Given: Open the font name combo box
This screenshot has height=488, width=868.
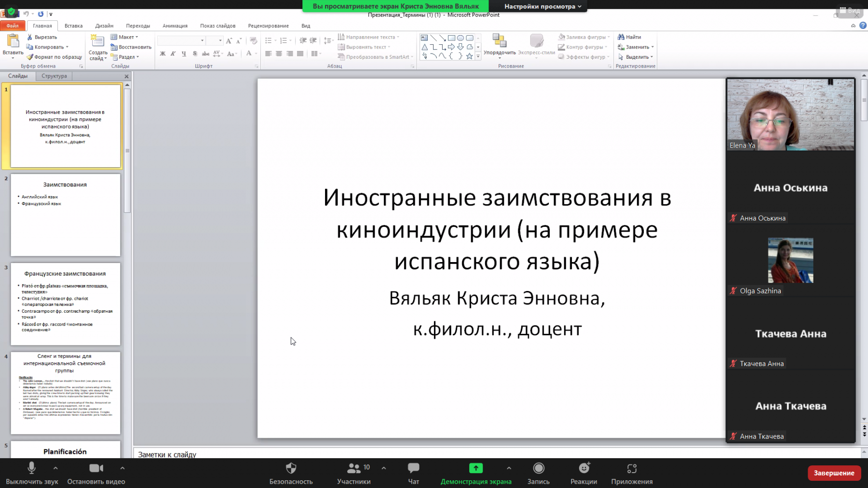Looking at the screenshot, I should 181,40.
